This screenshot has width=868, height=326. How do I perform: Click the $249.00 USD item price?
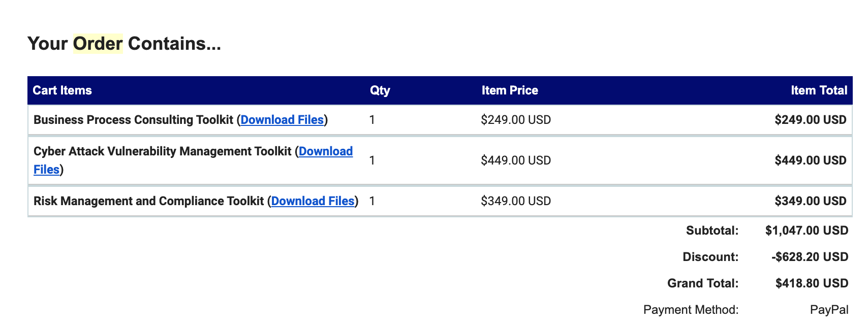(516, 120)
